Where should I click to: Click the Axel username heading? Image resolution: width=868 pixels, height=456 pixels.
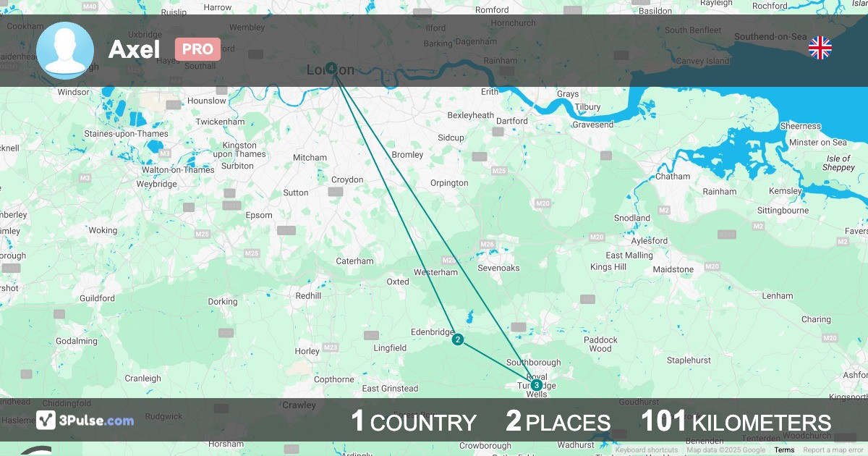click(134, 49)
